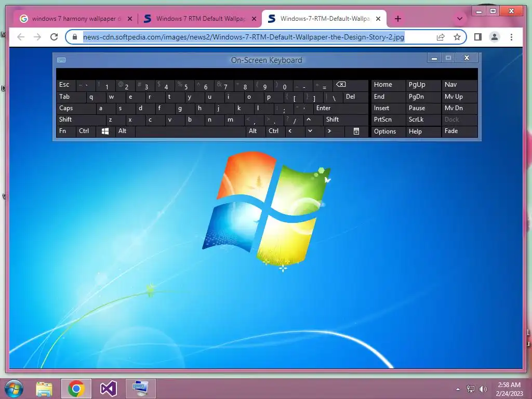Click the Home key
The height and width of the screenshot is (399, 532).
point(389,85)
